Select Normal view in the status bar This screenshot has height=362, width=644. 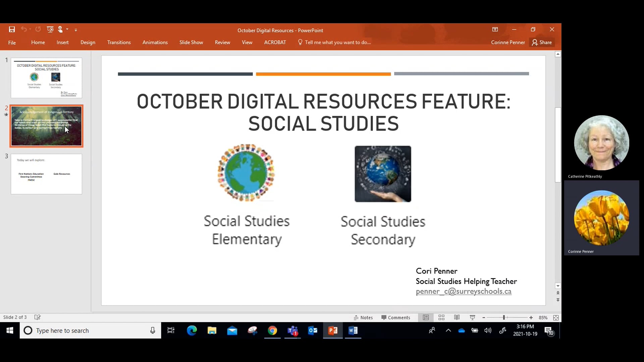[426, 317]
